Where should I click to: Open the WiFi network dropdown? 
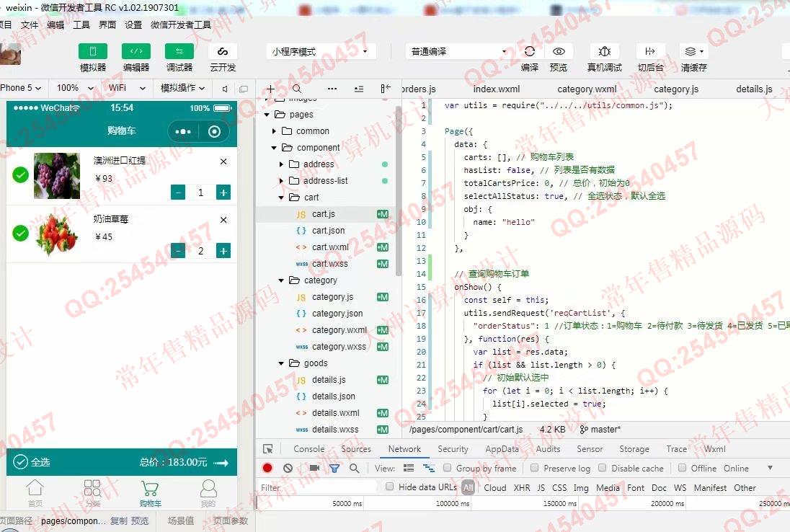pyautogui.click(x=127, y=88)
